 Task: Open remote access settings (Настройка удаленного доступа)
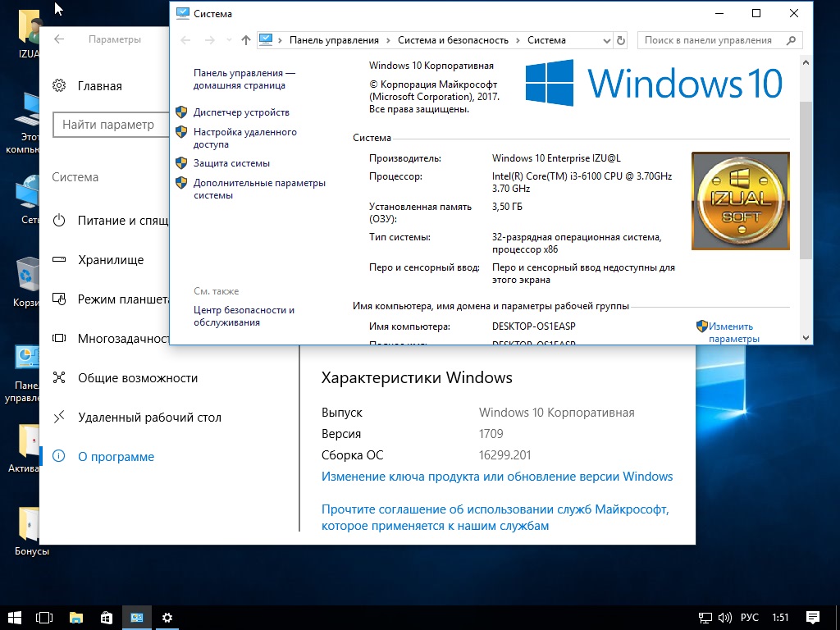click(244, 138)
